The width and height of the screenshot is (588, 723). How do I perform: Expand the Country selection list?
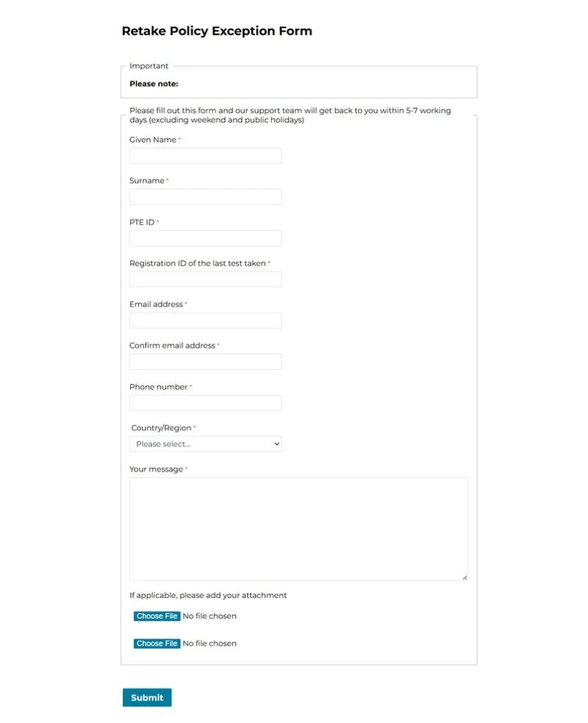point(205,444)
